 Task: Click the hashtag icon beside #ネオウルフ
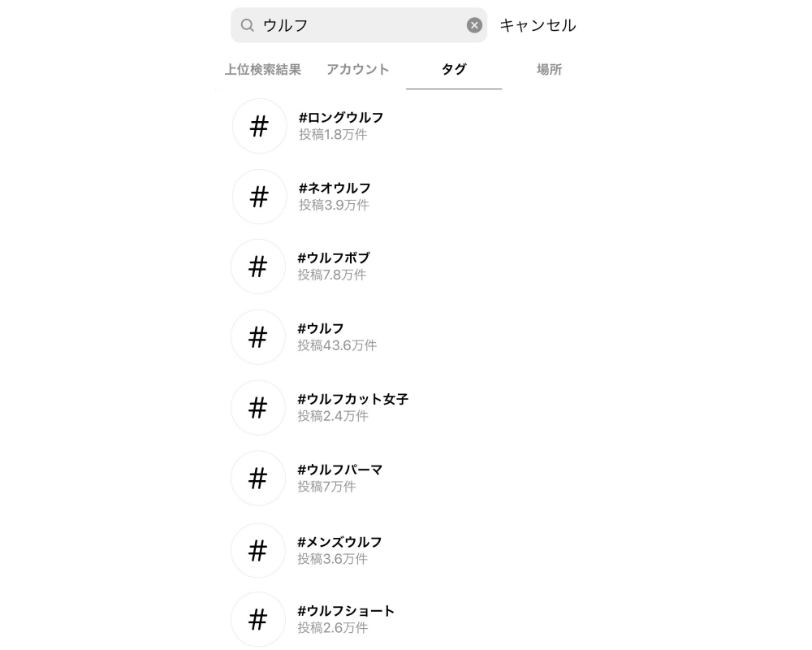[x=259, y=197]
